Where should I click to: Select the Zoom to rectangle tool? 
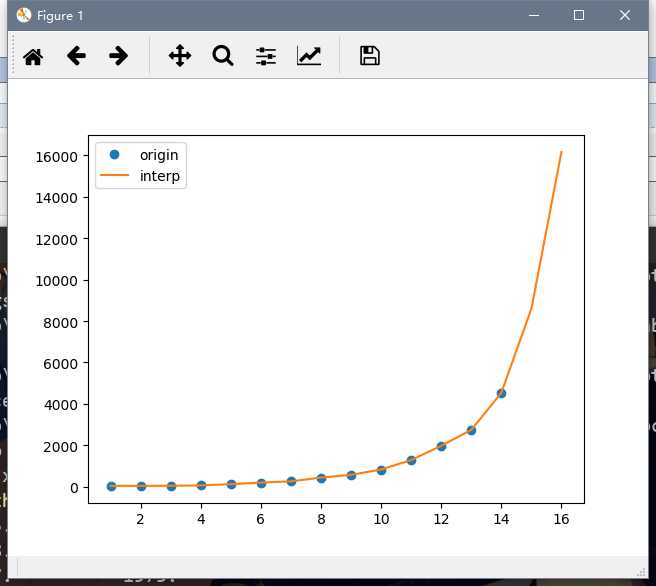click(223, 56)
